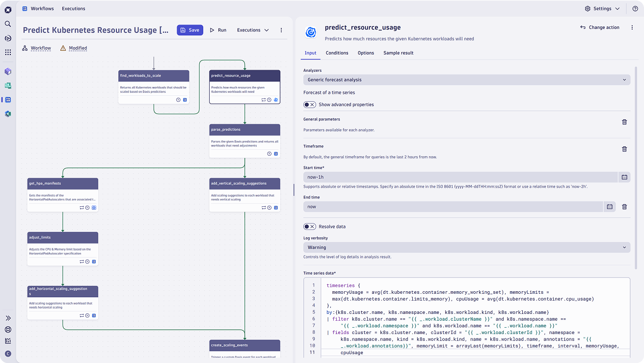Select the add_vertical_scaling_suggestions node
Viewport: 644px width, 363px height.
(244, 195)
